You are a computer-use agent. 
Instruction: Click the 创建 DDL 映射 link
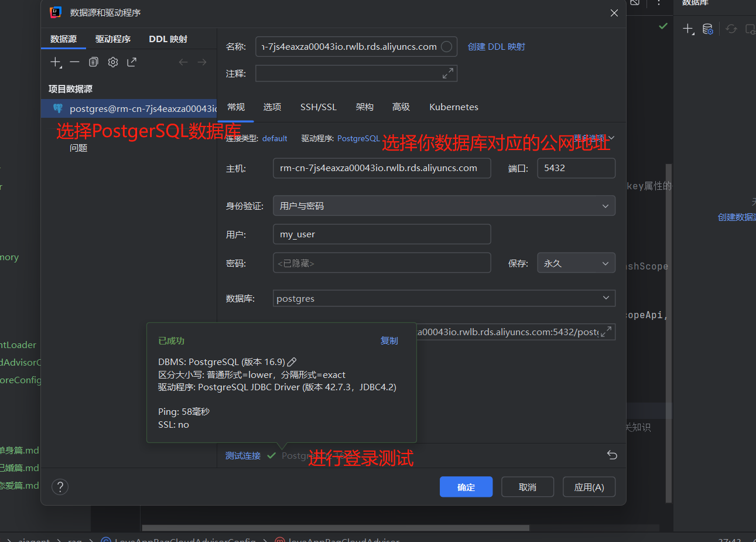tap(496, 47)
